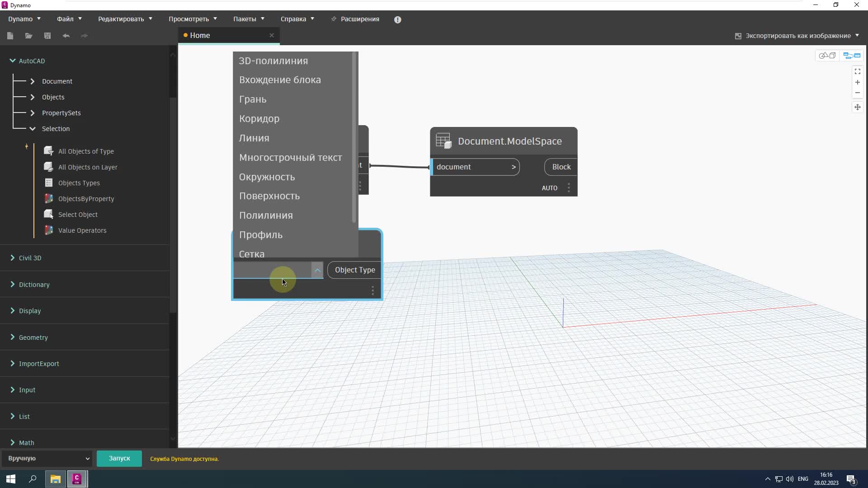Click the notification exclamation icon
The height and width of the screenshot is (488, 868).
tap(397, 19)
